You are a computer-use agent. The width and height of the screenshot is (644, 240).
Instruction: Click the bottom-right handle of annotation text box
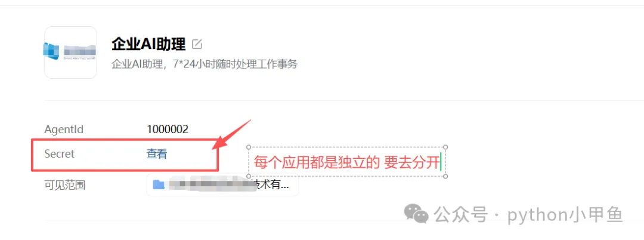[x=446, y=176]
